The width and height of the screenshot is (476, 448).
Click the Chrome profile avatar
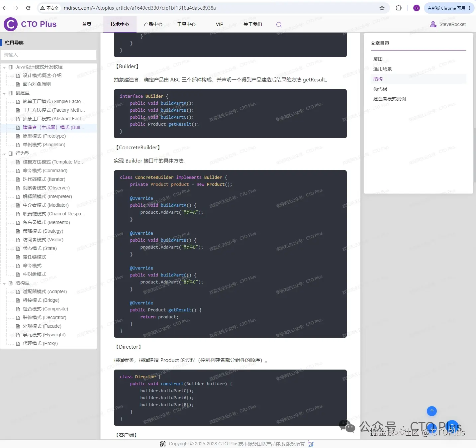pos(416,8)
